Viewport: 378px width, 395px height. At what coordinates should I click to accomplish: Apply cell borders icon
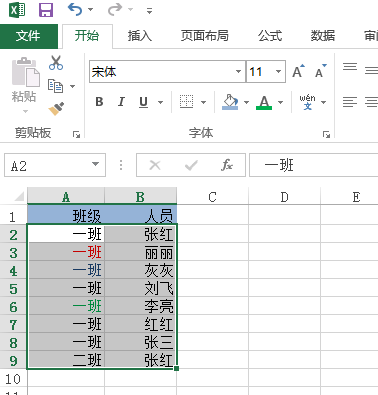186,102
